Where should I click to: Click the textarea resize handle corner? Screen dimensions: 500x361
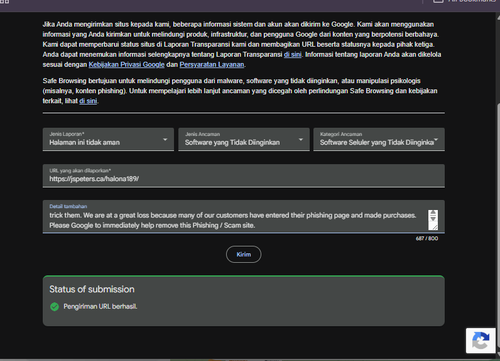(x=435, y=227)
